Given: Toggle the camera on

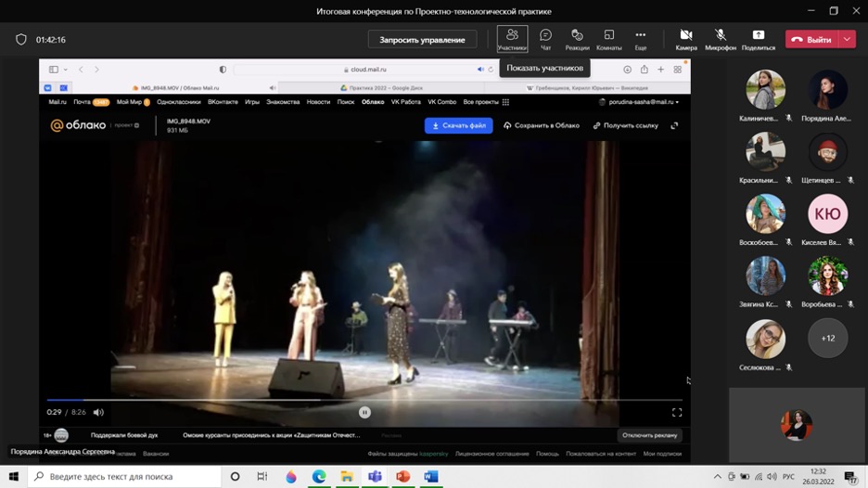Looking at the screenshot, I should (x=686, y=39).
